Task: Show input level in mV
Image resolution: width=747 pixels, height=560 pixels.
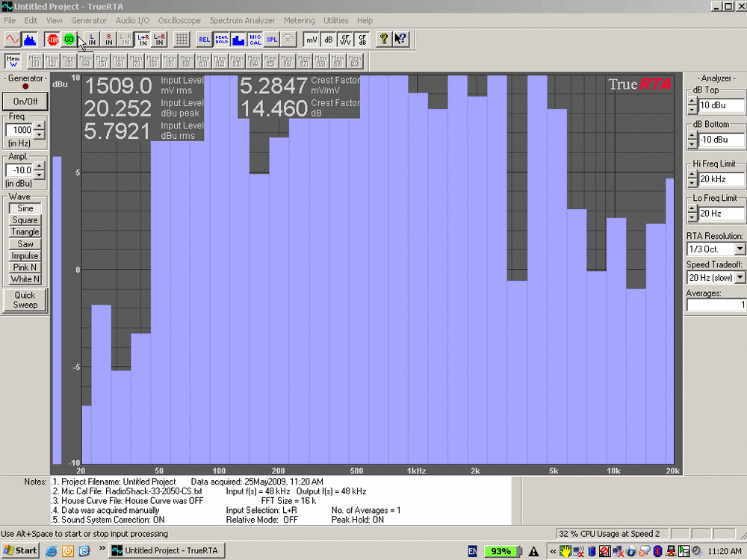Action: [x=311, y=40]
